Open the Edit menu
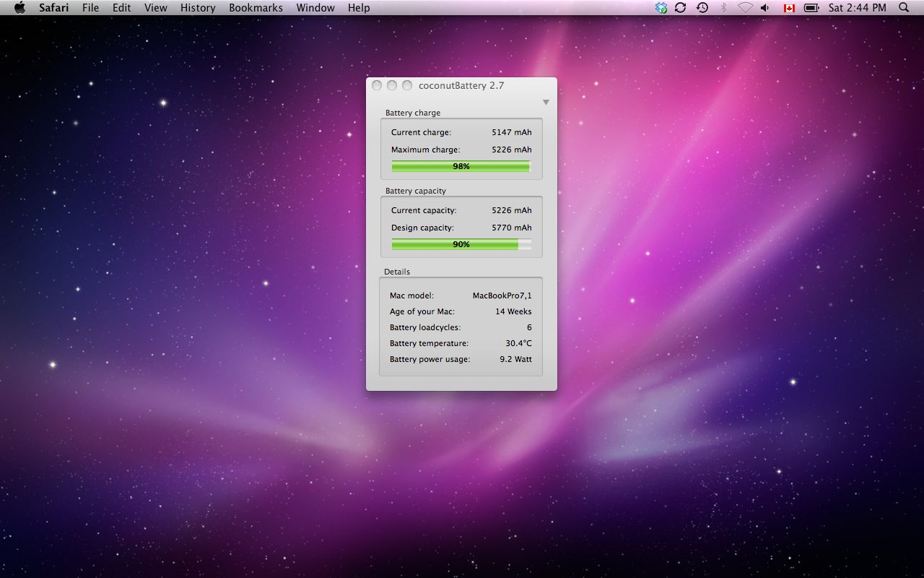 click(121, 8)
